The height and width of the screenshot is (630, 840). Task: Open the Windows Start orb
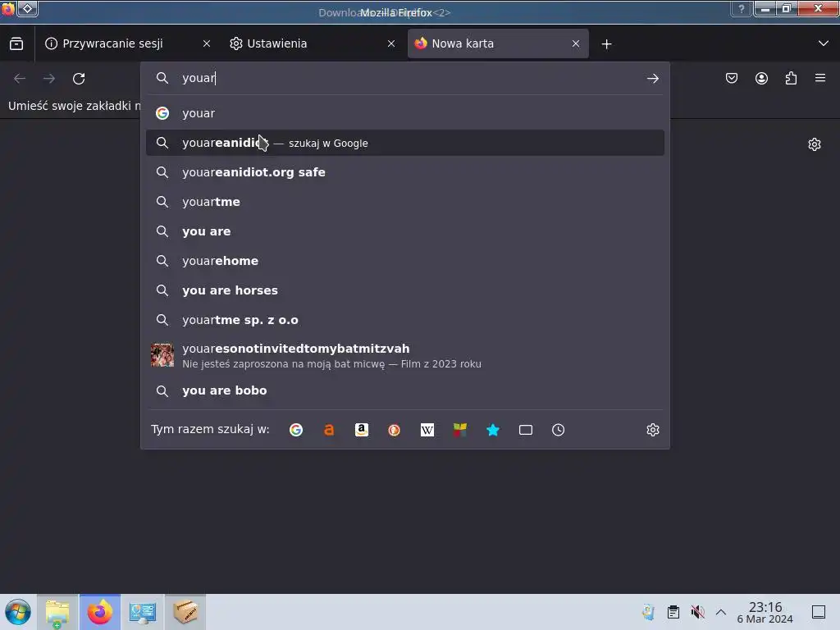[x=18, y=612]
